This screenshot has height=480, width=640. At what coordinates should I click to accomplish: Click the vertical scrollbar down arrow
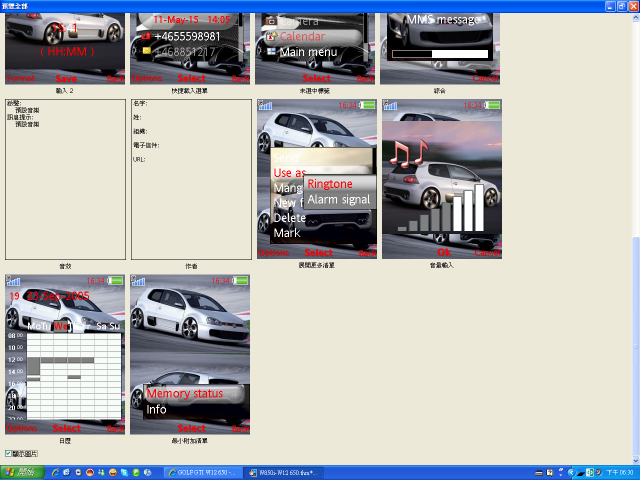(636, 460)
